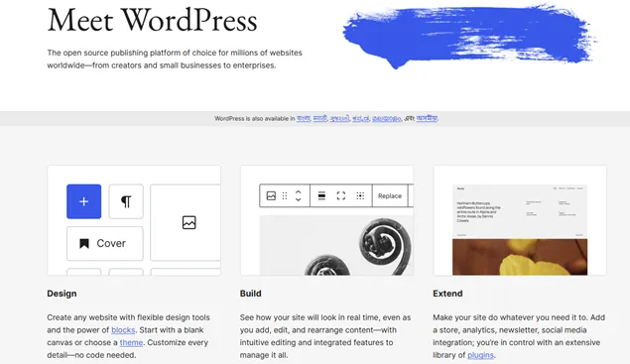Image resolution: width=630 pixels, height=364 pixels.
Task: Click the align icon in Build toolbar
Action: tap(321, 195)
